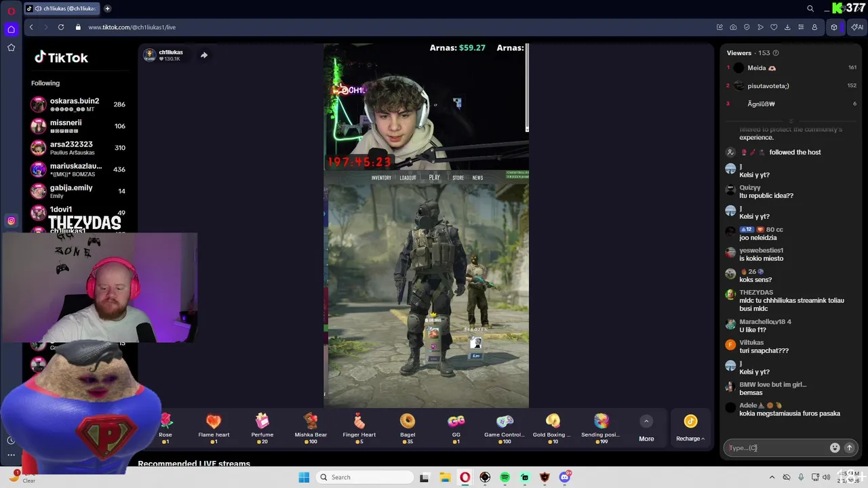Image resolution: width=868 pixels, height=488 pixels.
Task: Click yeswebesties1 username in chat
Action: [762, 251]
